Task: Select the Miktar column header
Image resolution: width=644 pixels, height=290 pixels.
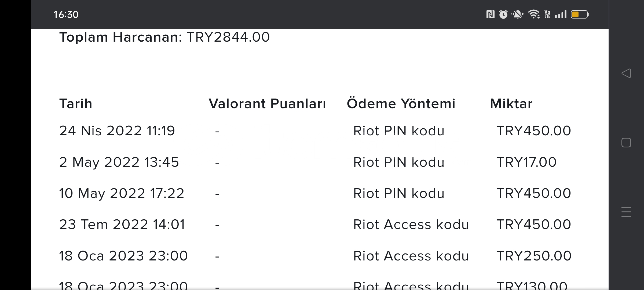Action: click(x=511, y=104)
